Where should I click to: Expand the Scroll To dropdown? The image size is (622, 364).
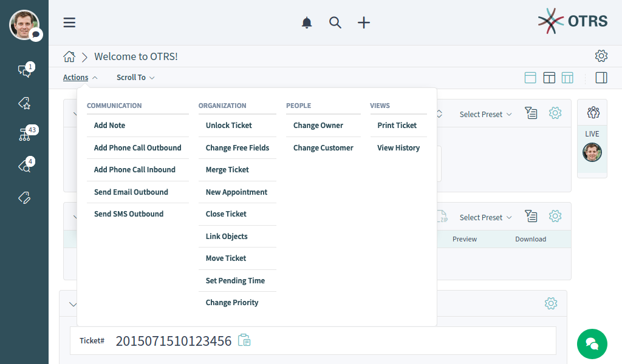[x=135, y=78]
